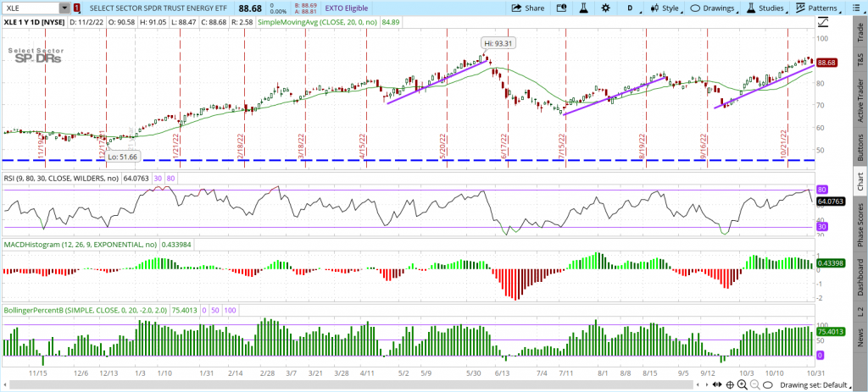
Task: Toggle the chart scale icon above price axis
Action: (x=823, y=23)
